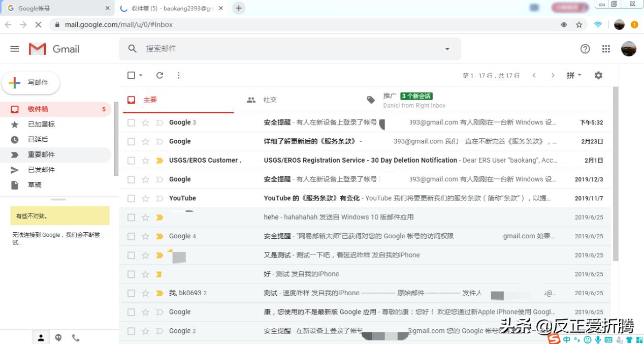Screen dimensions: 644x344
Task: Click the Gmail logo
Action: point(52,49)
